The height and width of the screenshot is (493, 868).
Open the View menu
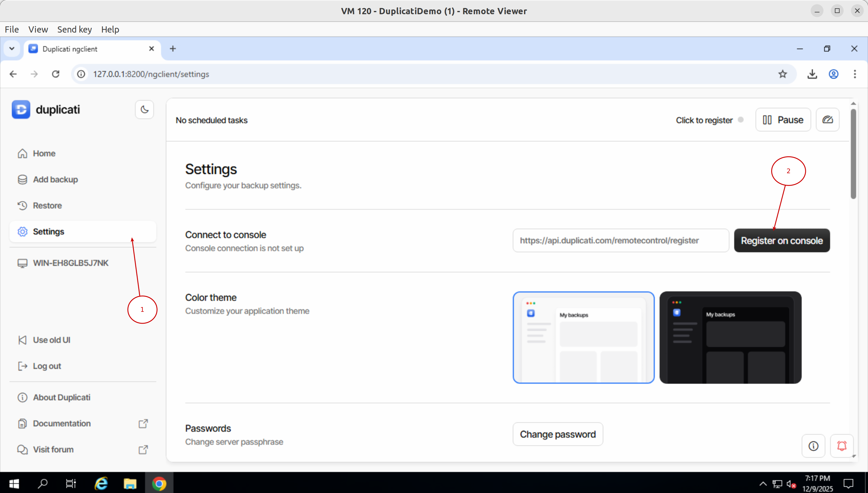[38, 29]
